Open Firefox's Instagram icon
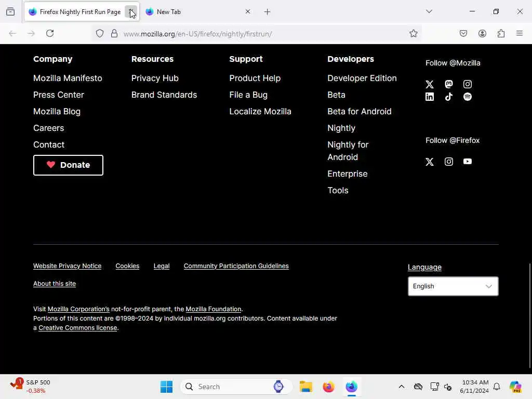The width and height of the screenshot is (532, 399). pyautogui.click(x=448, y=162)
